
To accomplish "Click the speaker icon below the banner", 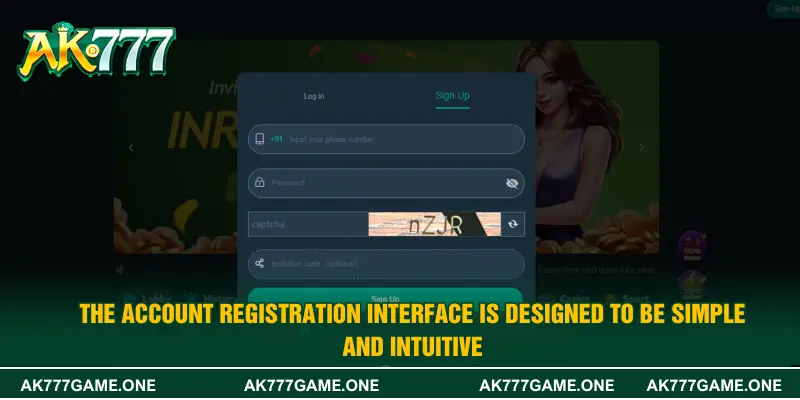I will 121,269.
